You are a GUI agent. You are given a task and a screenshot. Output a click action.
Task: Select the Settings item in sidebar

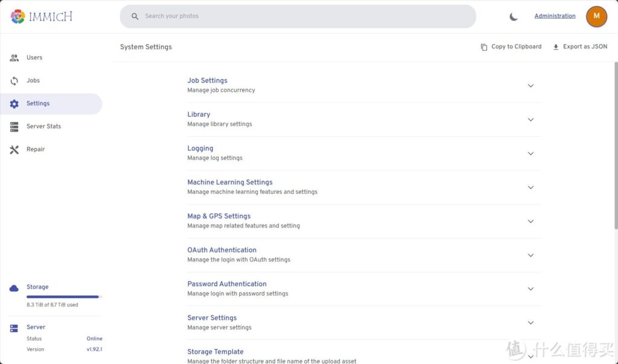pyautogui.click(x=37, y=104)
